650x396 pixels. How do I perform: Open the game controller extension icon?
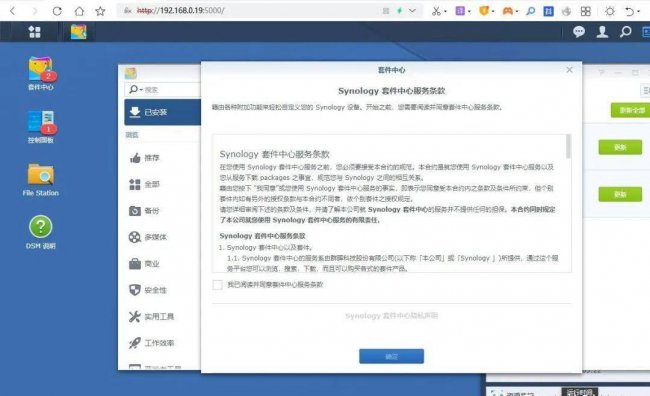click(x=507, y=11)
